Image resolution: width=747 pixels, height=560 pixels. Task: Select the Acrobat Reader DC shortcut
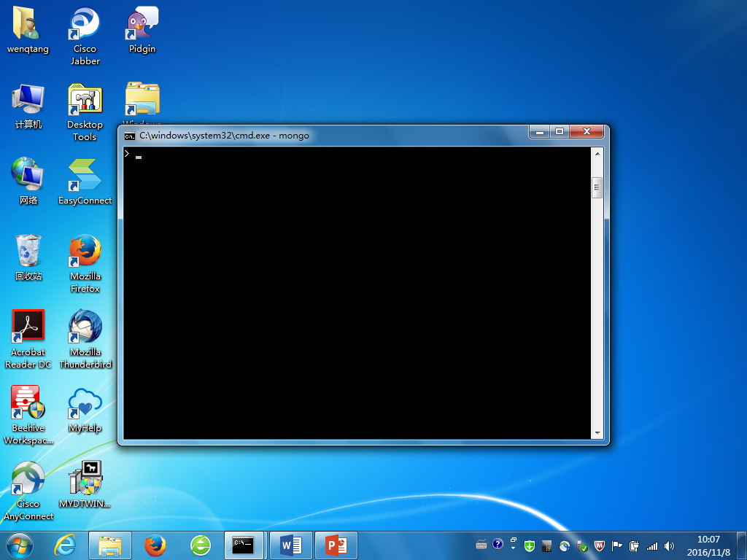[28, 339]
